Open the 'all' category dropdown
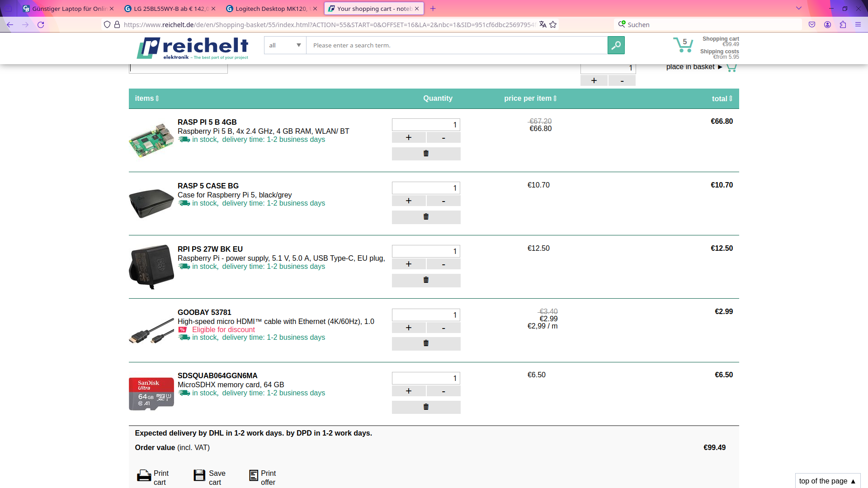The image size is (868, 488). coord(285,45)
